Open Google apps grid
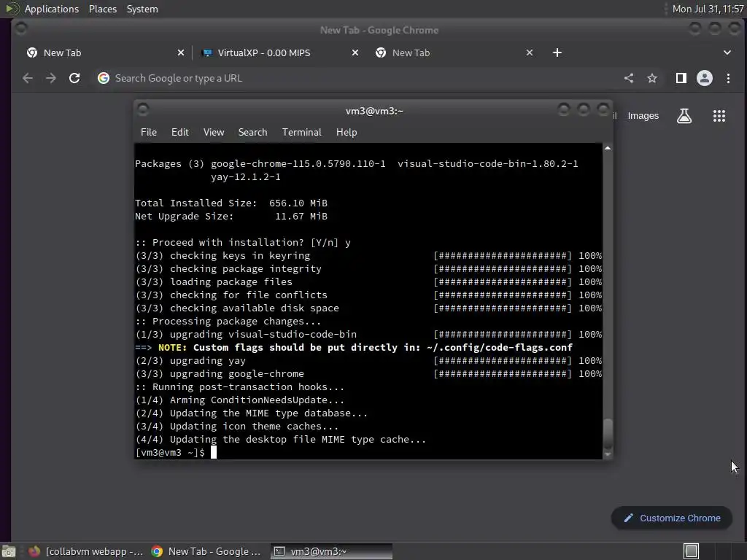Screen dimensions: 747x560 pos(719,116)
